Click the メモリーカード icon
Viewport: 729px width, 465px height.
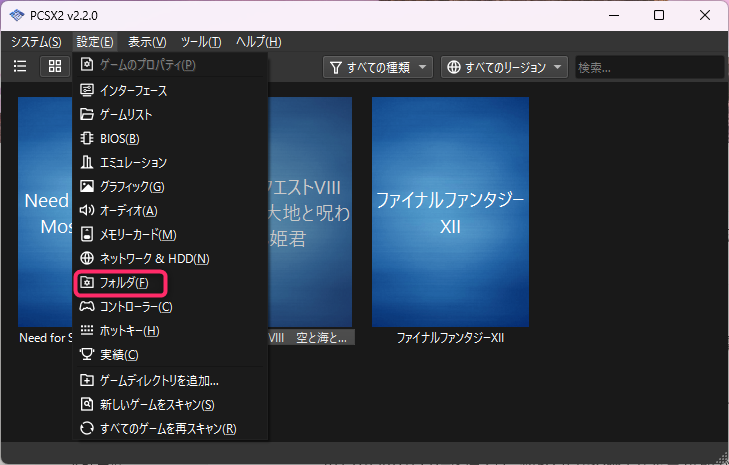pyautogui.click(x=87, y=234)
